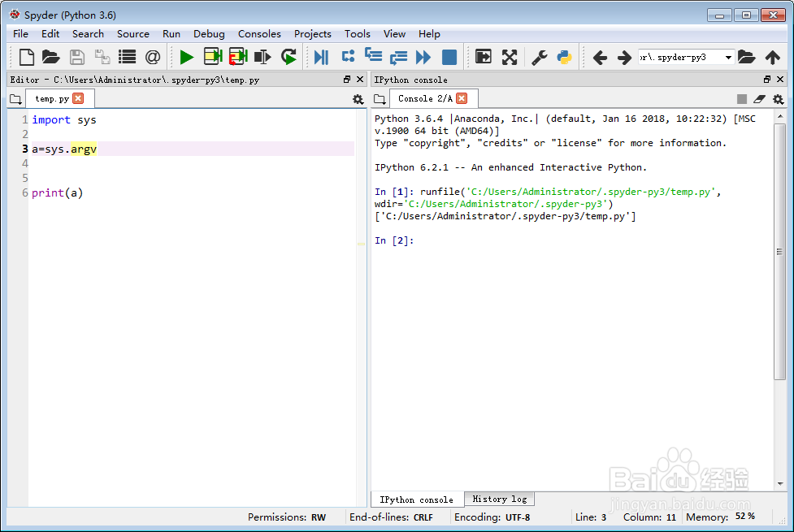Go back with the left arrow
The height and width of the screenshot is (532, 794).
point(600,57)
